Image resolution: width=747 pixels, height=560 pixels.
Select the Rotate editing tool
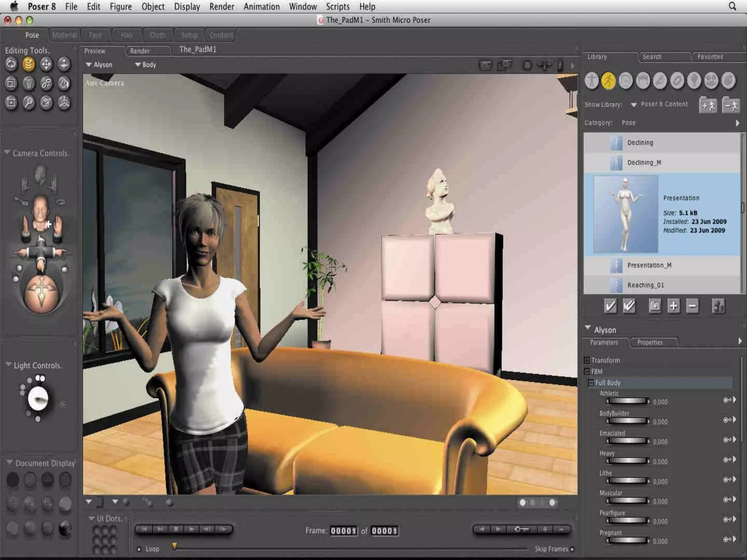11,65
